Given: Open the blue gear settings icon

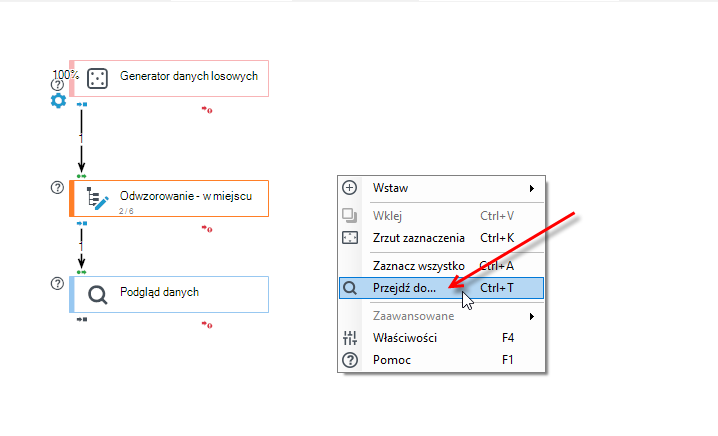Looking at the screenshot, I should point(58,100).
